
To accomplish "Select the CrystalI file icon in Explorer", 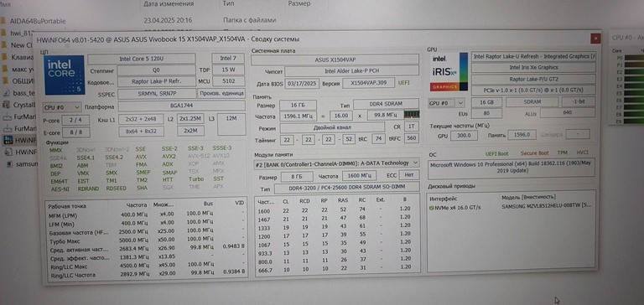I will [6, 104].
